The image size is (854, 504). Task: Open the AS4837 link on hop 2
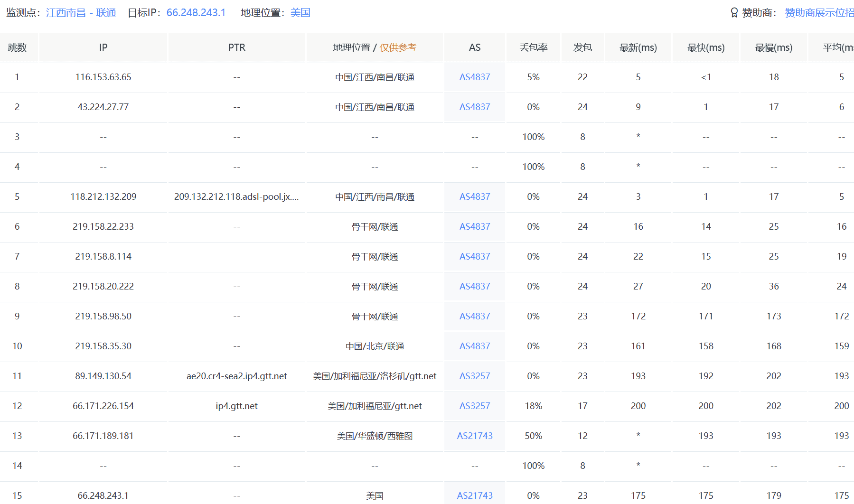click(x=474, y=107)
